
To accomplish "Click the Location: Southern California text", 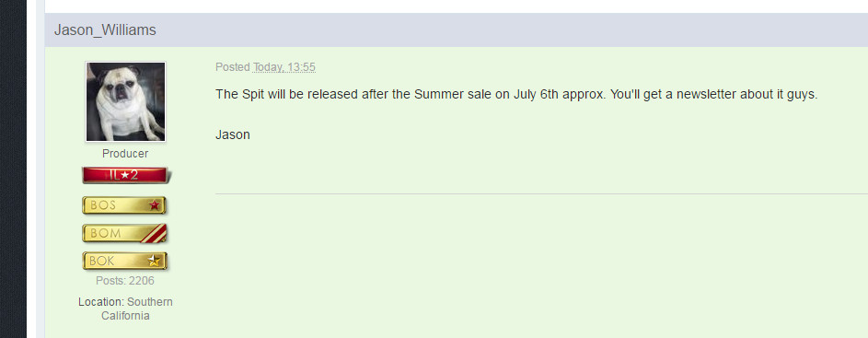I will [x=125, y=309].
